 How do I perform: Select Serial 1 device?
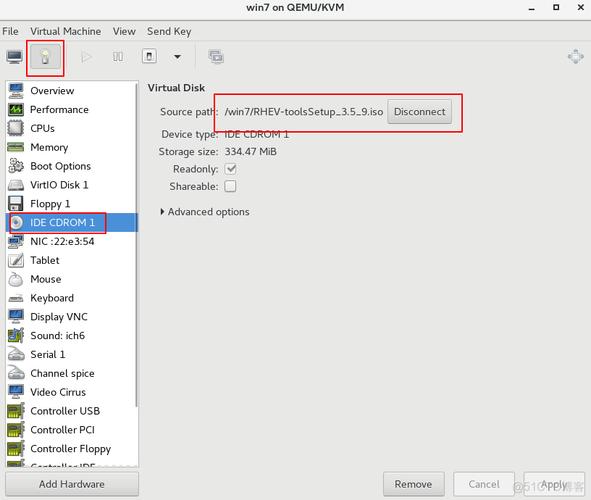(x=71, y=355)
